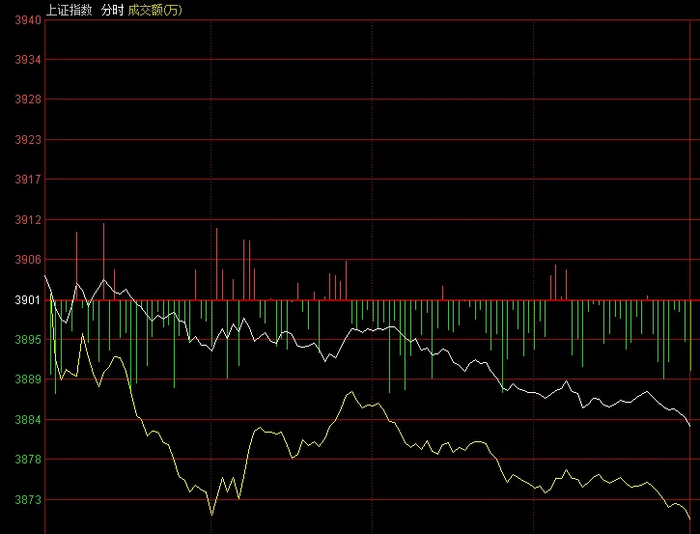Viewport: 700px width, 534px height.
Task: Click the 3895 price axis label
Action: 28,339
